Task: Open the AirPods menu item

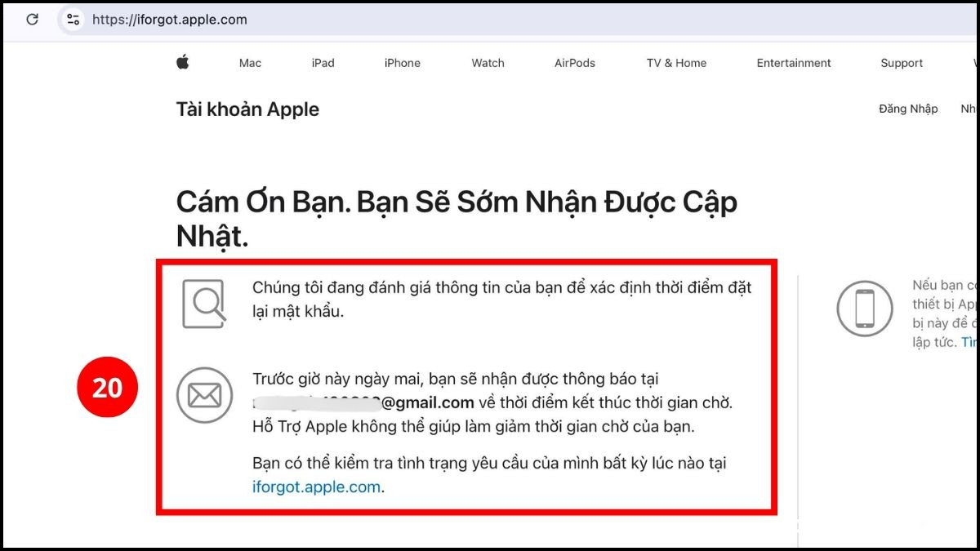Action: (575, 63)
